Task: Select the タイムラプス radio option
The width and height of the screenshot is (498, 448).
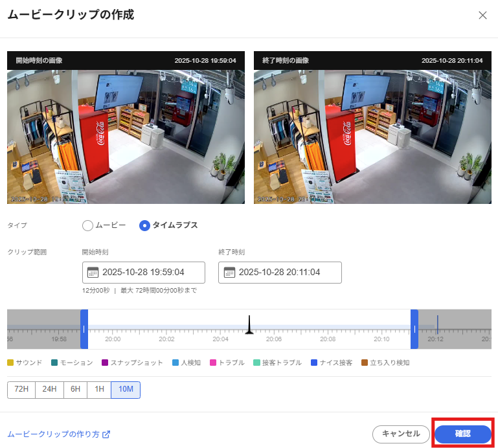Action: point(144,225)
